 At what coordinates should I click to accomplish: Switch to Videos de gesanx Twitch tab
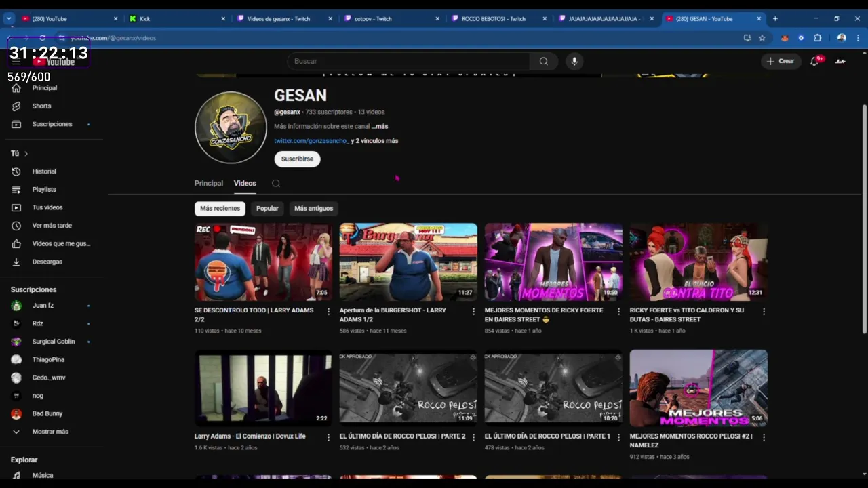pyautogui.click(x=283, y=19)
